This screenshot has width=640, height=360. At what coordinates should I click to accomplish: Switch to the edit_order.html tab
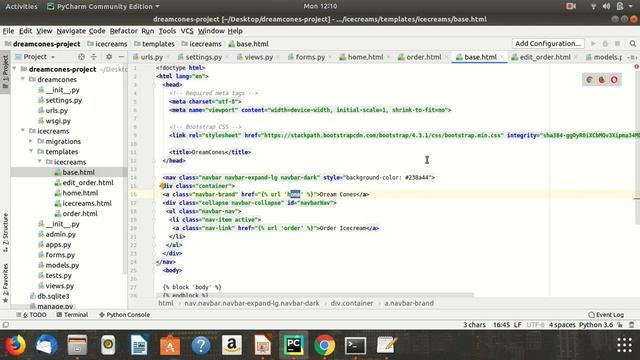(544, 57)
